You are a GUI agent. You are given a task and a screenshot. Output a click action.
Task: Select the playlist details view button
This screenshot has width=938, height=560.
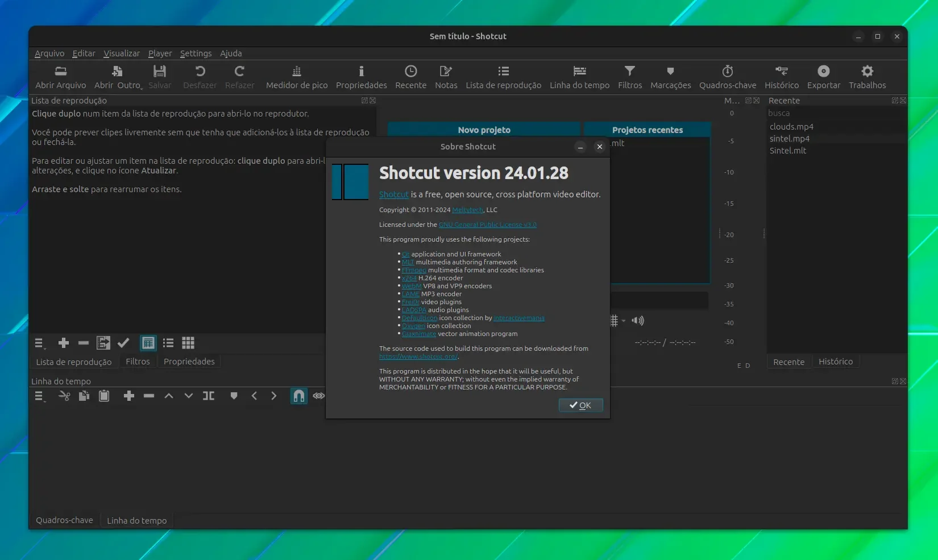tap(148, 343)
